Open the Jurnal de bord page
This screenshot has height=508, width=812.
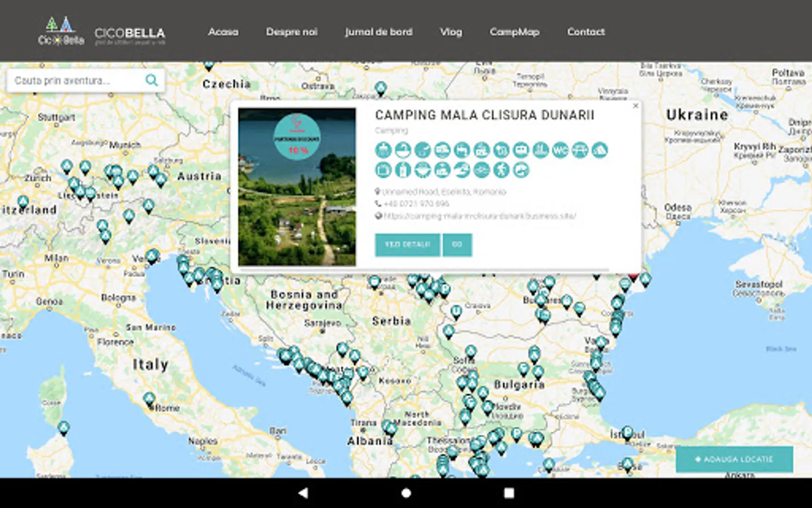(379, 32)
